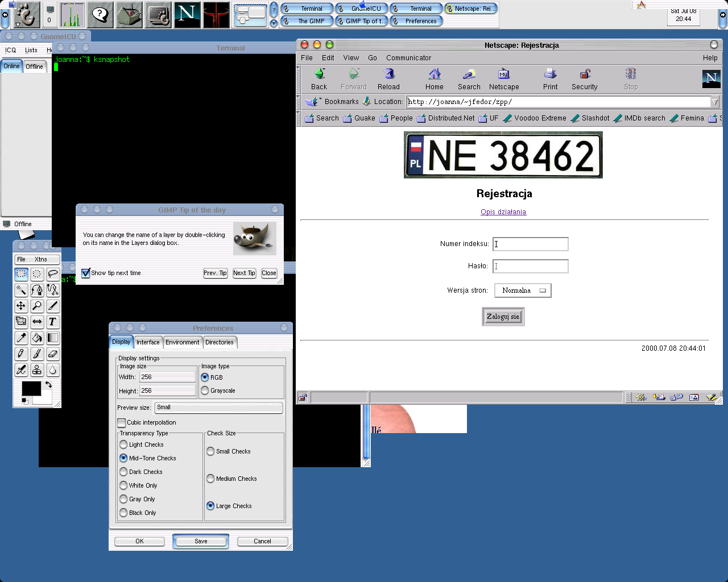Select the Pencil tool in GIMP toolbox
Viewport: 728px width, 582px height.
21,354
